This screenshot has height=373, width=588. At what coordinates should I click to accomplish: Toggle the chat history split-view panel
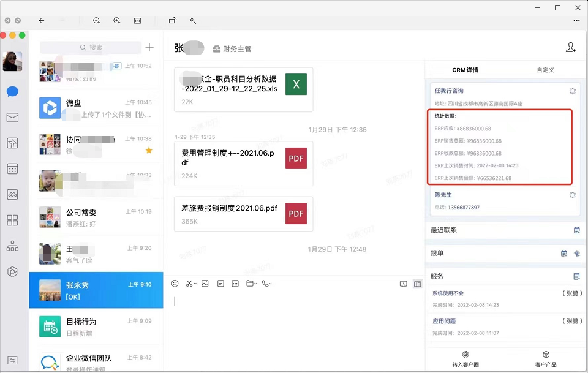(x=417, y=284)
